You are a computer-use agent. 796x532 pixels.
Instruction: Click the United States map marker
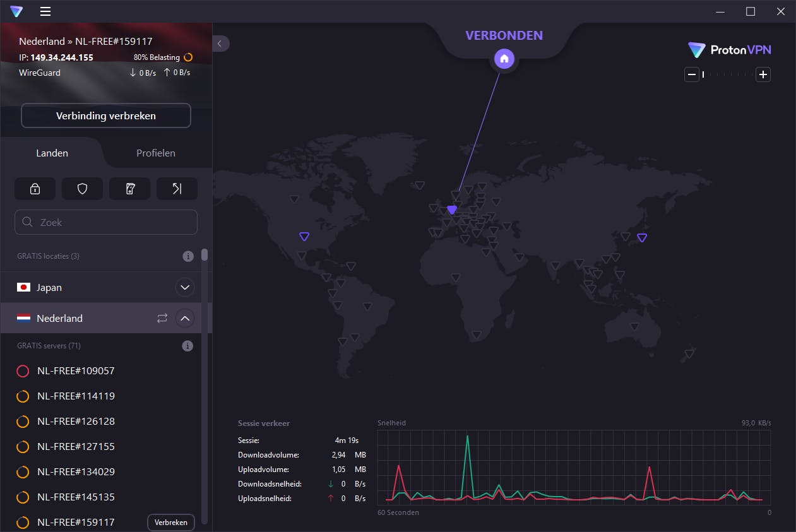[304, 237]
